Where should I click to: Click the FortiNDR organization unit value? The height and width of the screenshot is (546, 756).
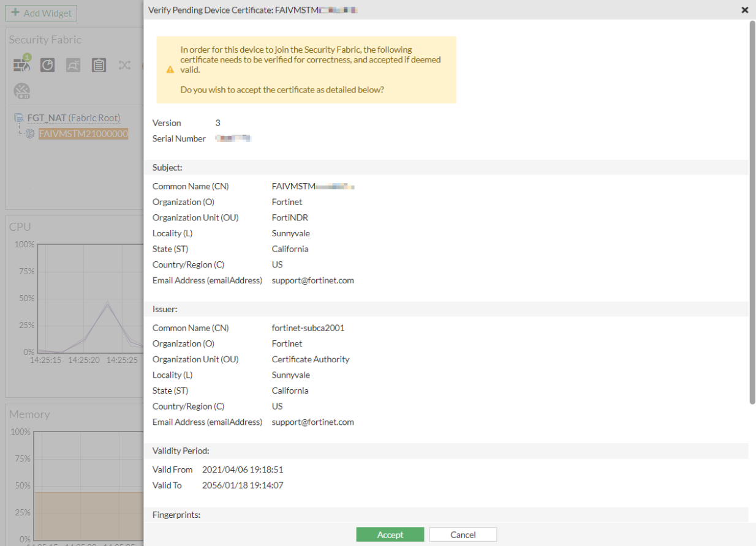click(290, 217)
